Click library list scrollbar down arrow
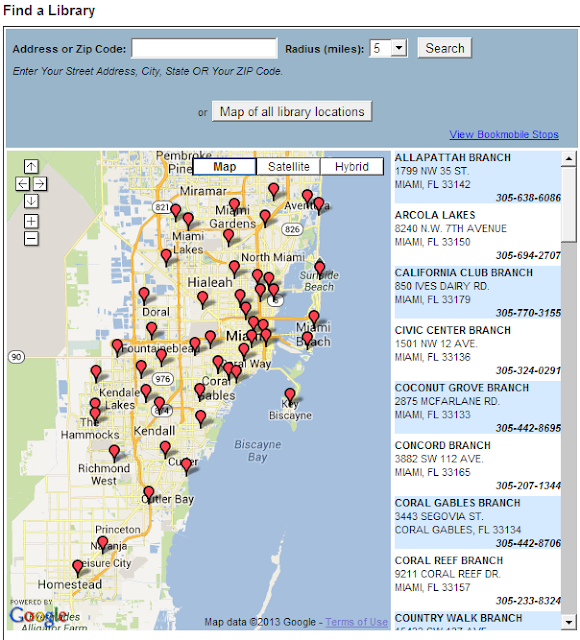The width and height of the screenshot is (580, 640). click(569, 622)
